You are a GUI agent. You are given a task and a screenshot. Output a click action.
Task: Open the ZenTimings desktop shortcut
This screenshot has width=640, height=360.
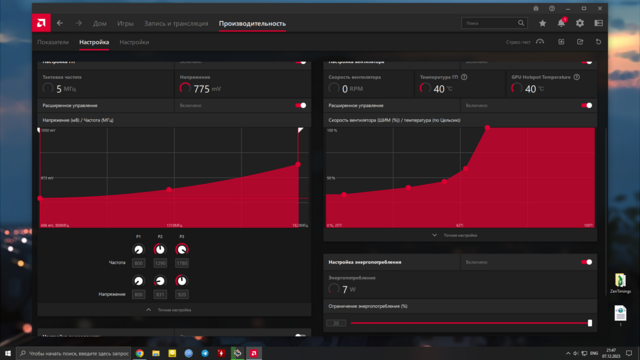pyautogui.click(x=620, y=284)
